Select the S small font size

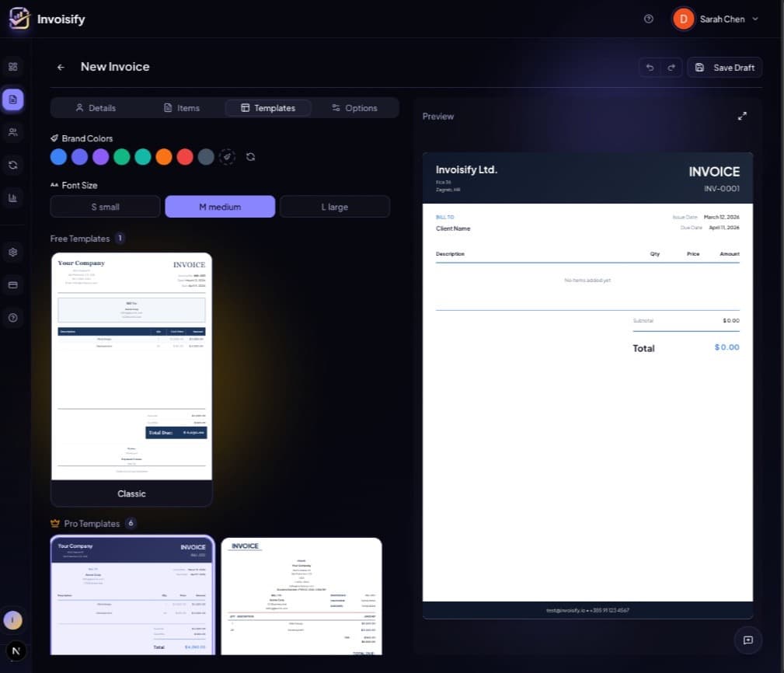(x=105, y=207)
